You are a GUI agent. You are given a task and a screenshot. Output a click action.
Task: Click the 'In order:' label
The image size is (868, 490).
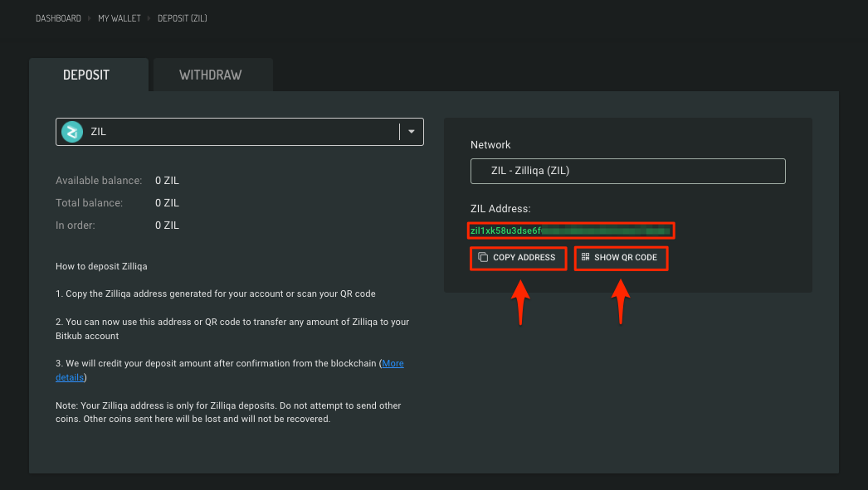tap(76, 225)
